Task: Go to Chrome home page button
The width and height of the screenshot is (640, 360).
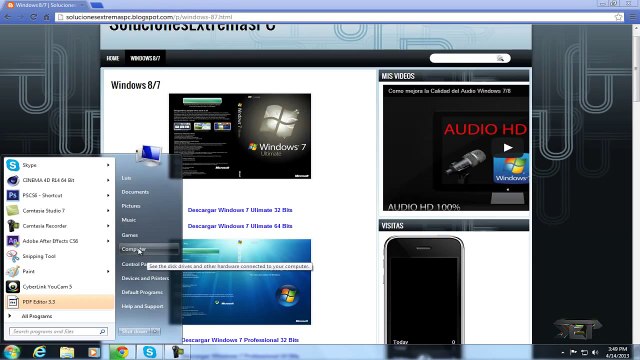Action: pos(46,17)
